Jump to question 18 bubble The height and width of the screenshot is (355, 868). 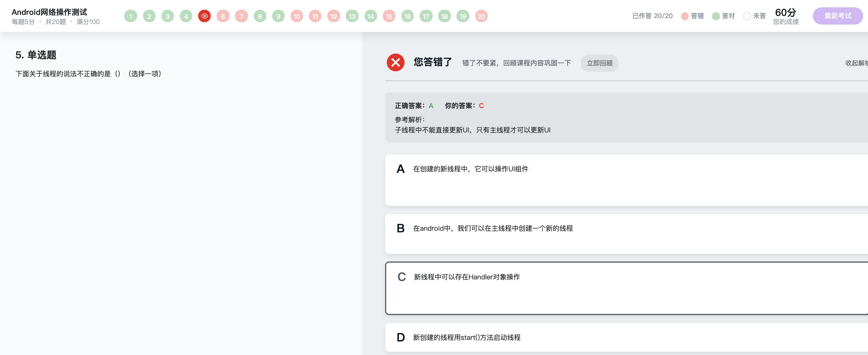(445, 16)
